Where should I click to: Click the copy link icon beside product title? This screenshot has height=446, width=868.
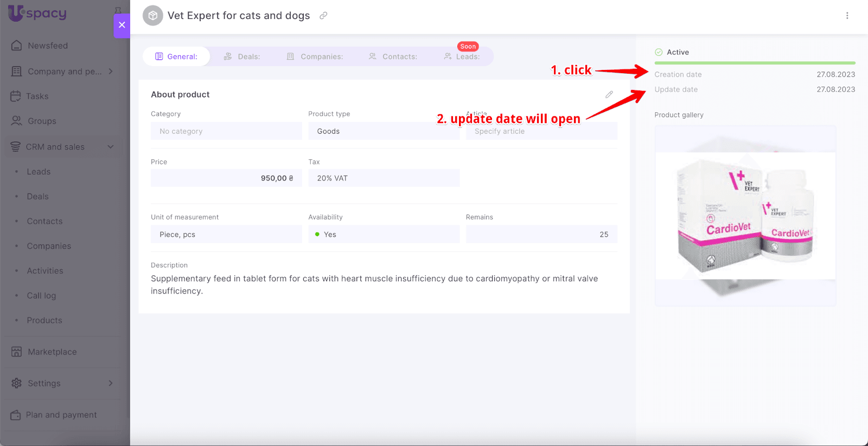tap(323, 16)
